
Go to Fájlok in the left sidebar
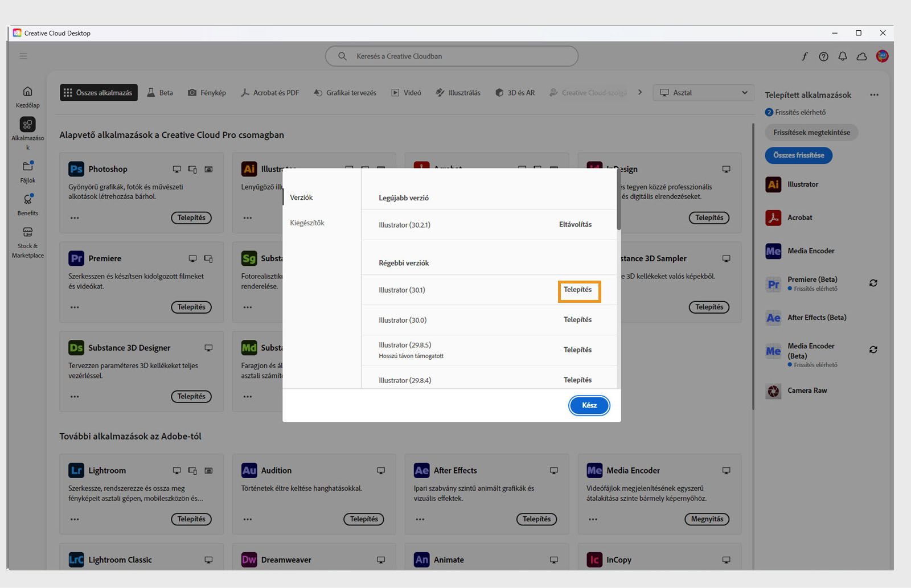(x=27, y=171)
